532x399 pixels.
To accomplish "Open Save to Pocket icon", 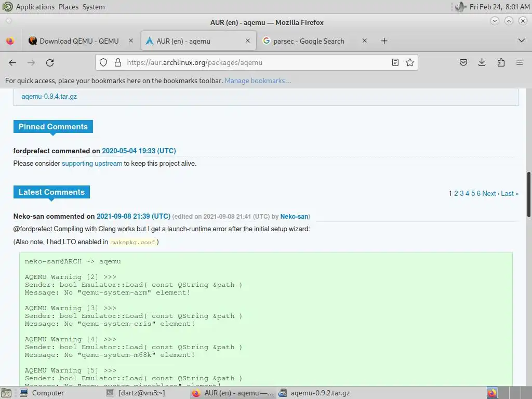I will click(463, 62).
